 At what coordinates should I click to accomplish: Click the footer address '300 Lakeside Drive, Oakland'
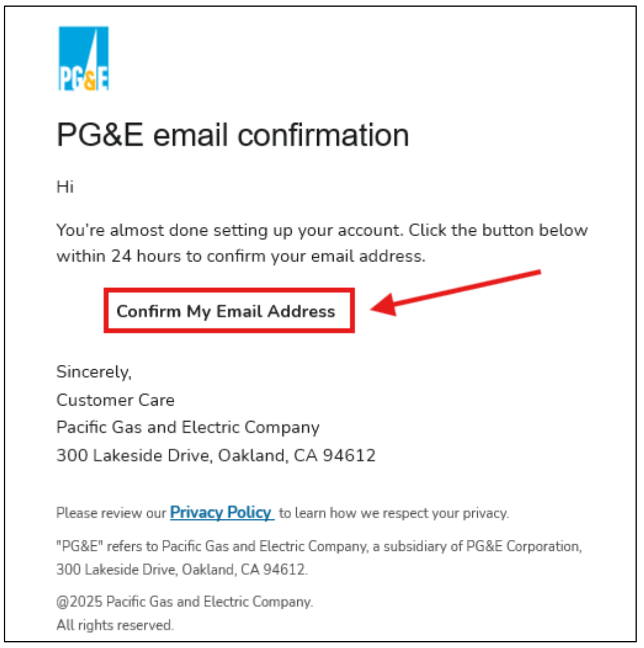(x=182, y=569)
